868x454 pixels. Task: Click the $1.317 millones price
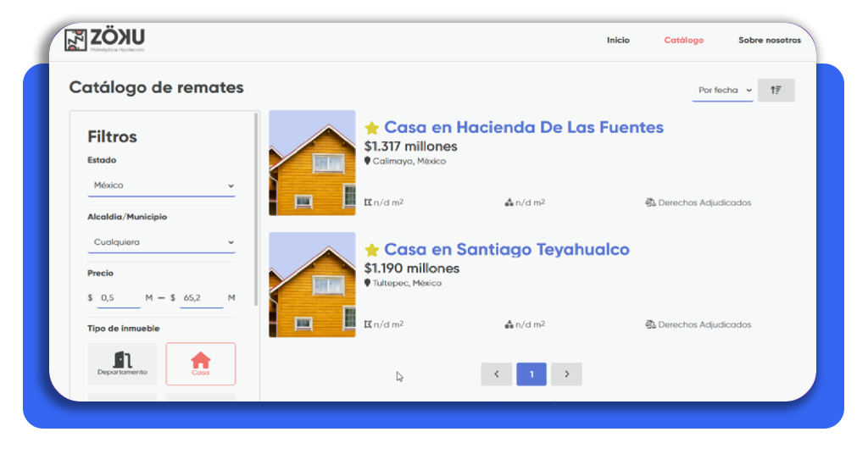pos(411,147)
